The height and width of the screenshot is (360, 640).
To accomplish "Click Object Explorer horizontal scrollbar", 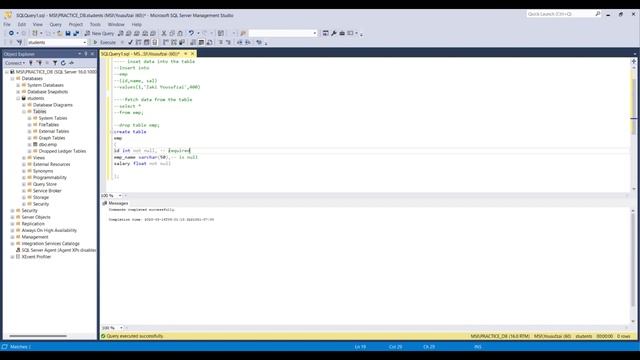I will (38, 336).
